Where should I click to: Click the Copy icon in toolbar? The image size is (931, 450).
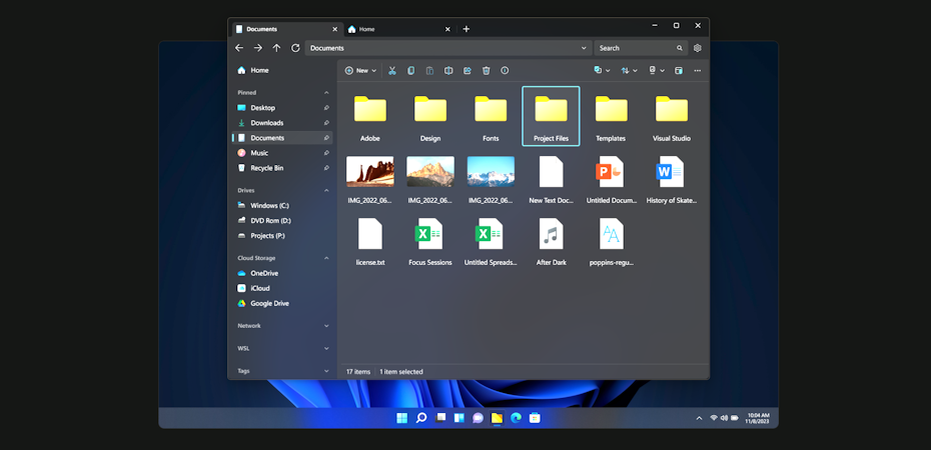click(411, 71)
